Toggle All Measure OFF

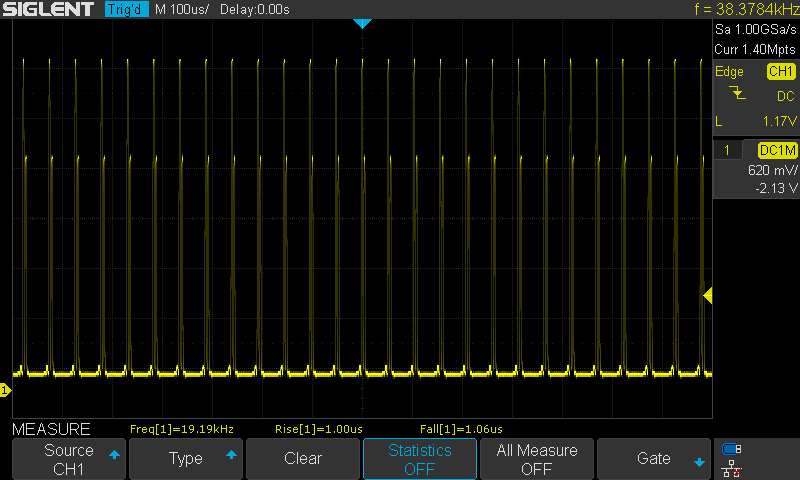[x=537, y=459]
